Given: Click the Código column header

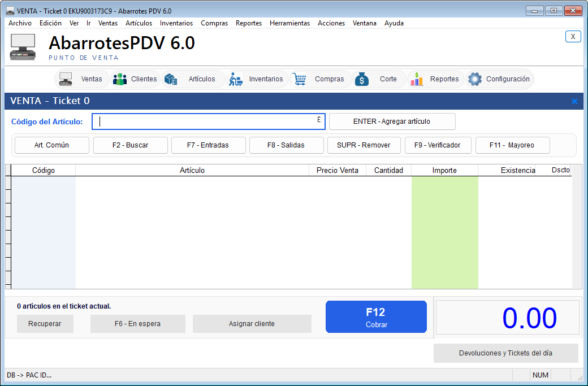Looking at the screenshot, I should 43,171.
